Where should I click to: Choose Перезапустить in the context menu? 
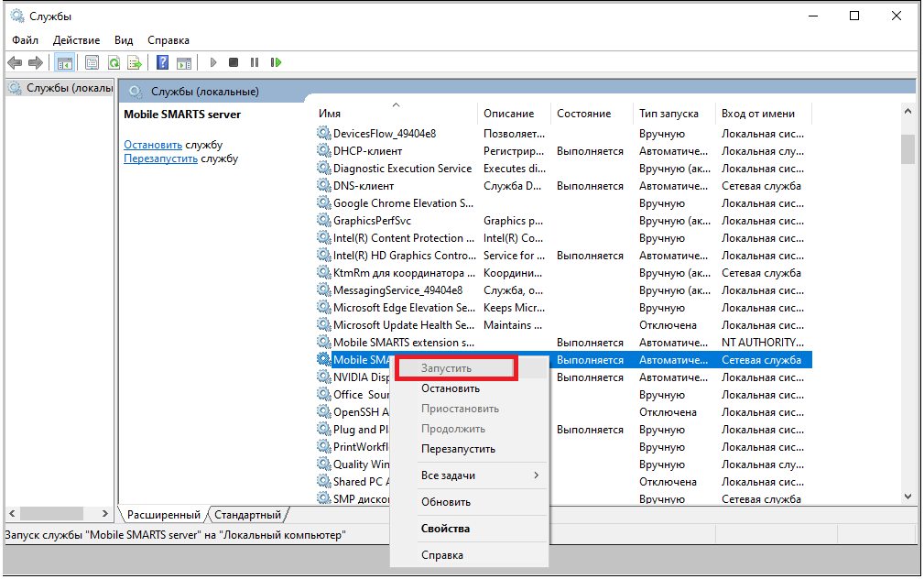pos(470,449)
